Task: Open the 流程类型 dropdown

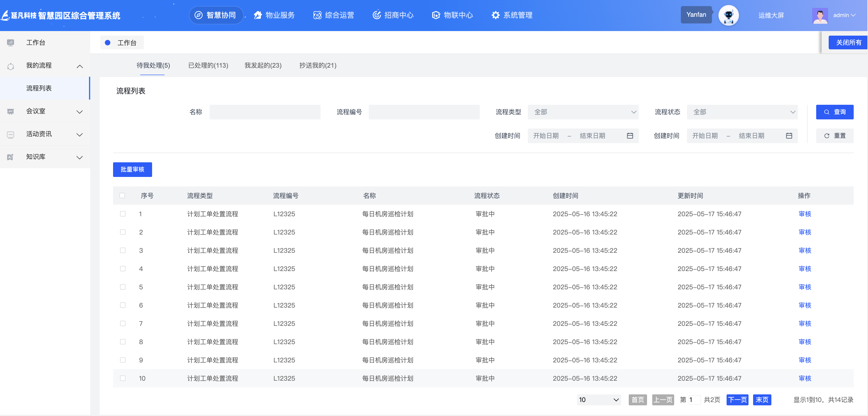Action: pyautogui.click(x=583, y=112)
